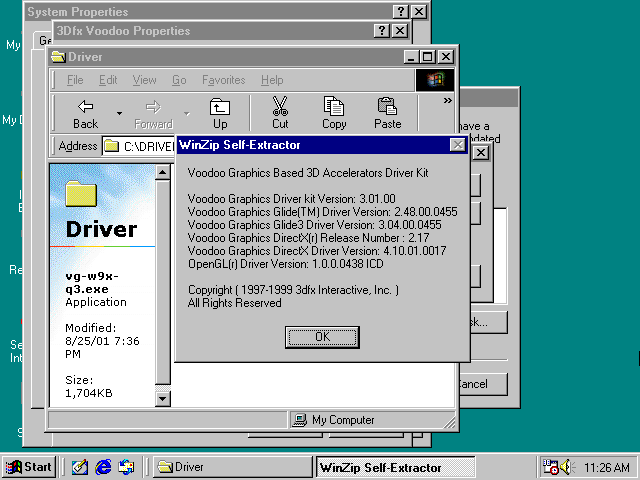This screenshot has height=480, width=640.
Task: Click the Copyright 1997-1999 3dfx line
Action: tap(293, 290)
